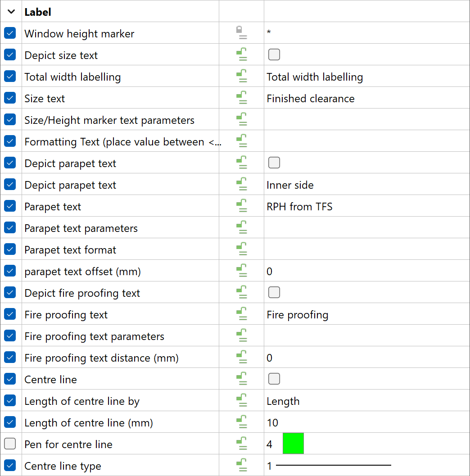Enable the unchecked Pen for centre line checkbox
Viewport: 470px width, 476px height.
click(10, 444)
